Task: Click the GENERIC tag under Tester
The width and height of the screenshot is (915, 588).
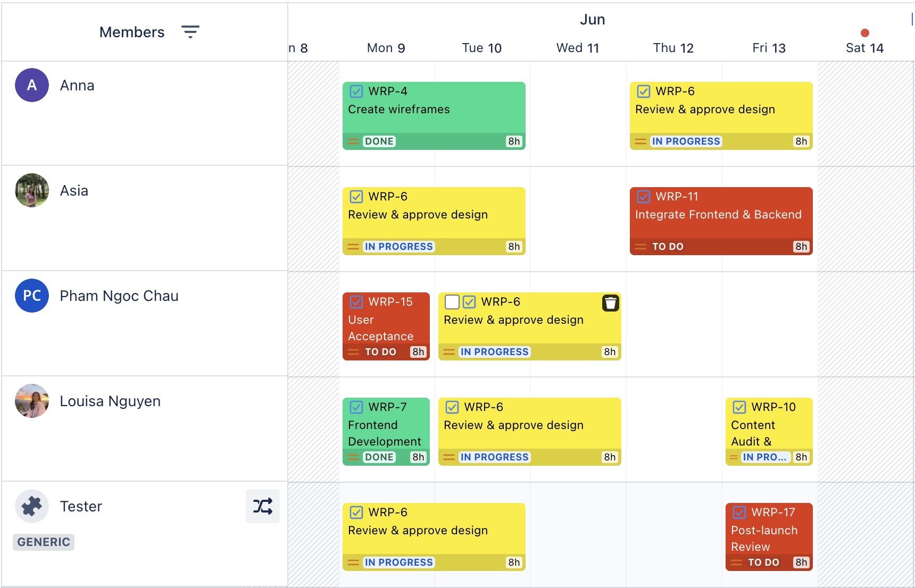Action: (43, 542)
